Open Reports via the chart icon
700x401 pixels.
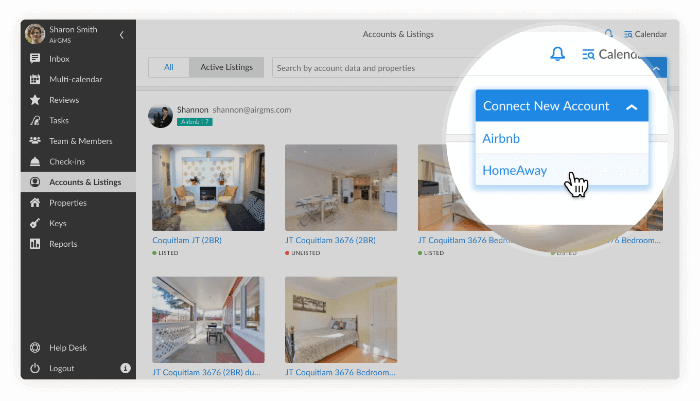tap(35, 244)
